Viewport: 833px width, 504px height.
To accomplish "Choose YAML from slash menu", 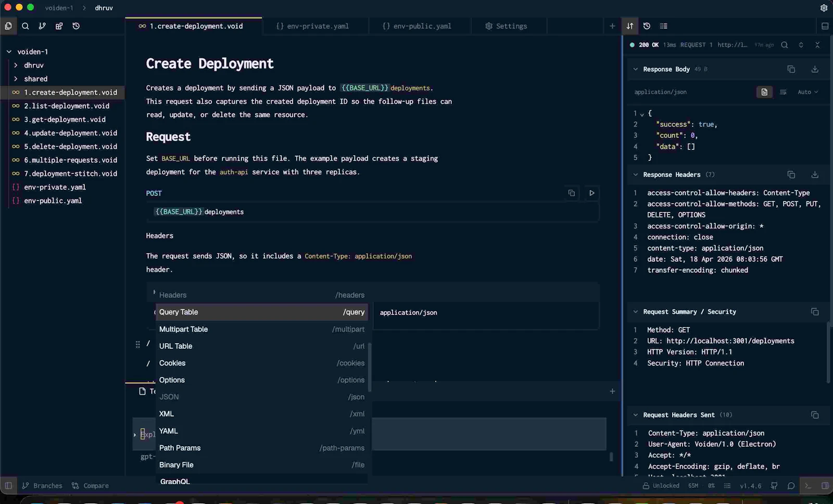I will (262, 431).
